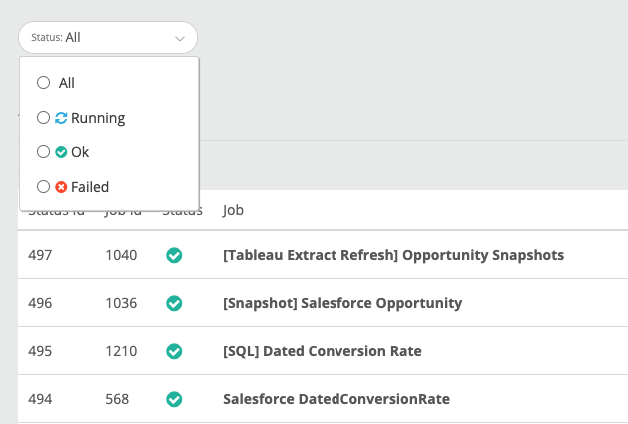Click Job Id value 568
The height and width of the screenshot is (424, 628).
[117, 399]
